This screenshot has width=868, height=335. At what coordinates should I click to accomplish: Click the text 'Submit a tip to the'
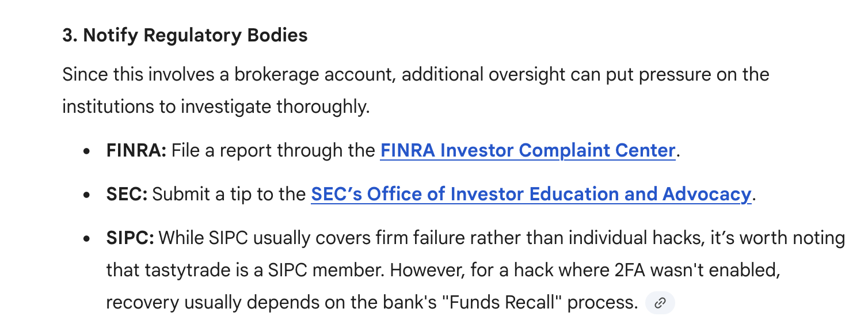[229, 195]
